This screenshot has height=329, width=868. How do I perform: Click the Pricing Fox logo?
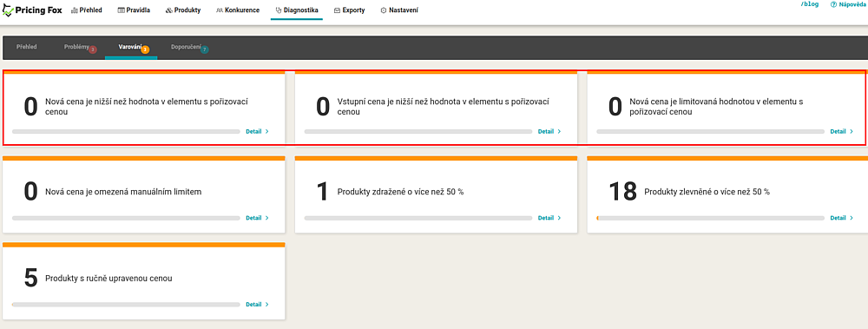32,10
